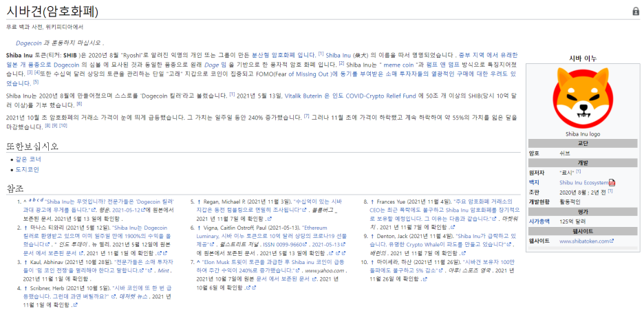The width and height of the screenshot is (644, 315).
Task: Jump back via reference 4 up arrow
Action: click(26, 288)
